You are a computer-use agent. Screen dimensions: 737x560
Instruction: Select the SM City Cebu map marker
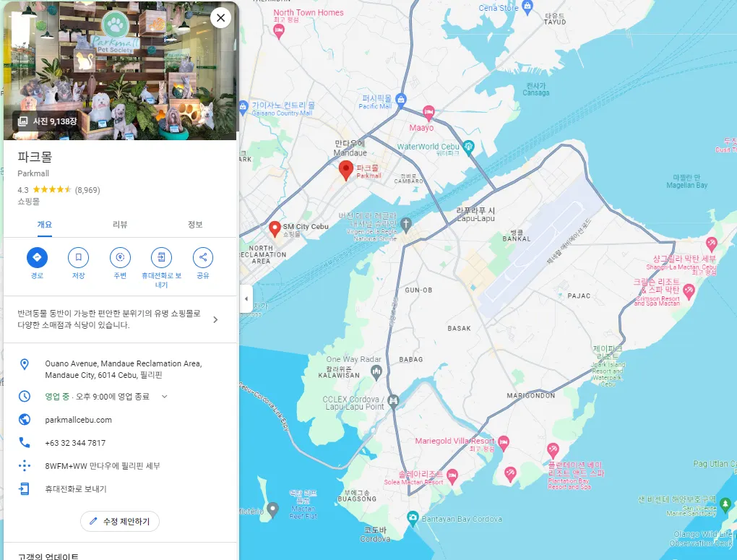pos(275,229)
